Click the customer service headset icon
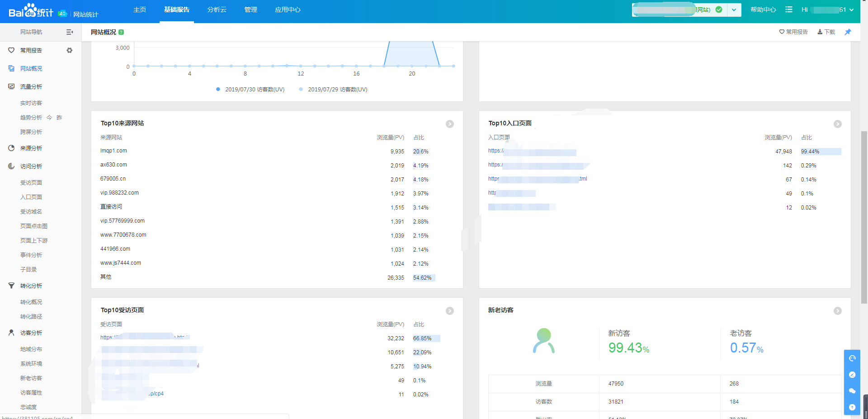The height and width of the screenshot is (419, 868). coord(852,358)
